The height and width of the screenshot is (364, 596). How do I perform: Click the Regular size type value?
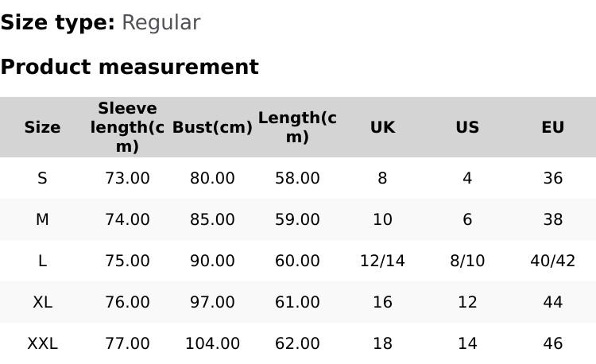(x=161, y=22)
